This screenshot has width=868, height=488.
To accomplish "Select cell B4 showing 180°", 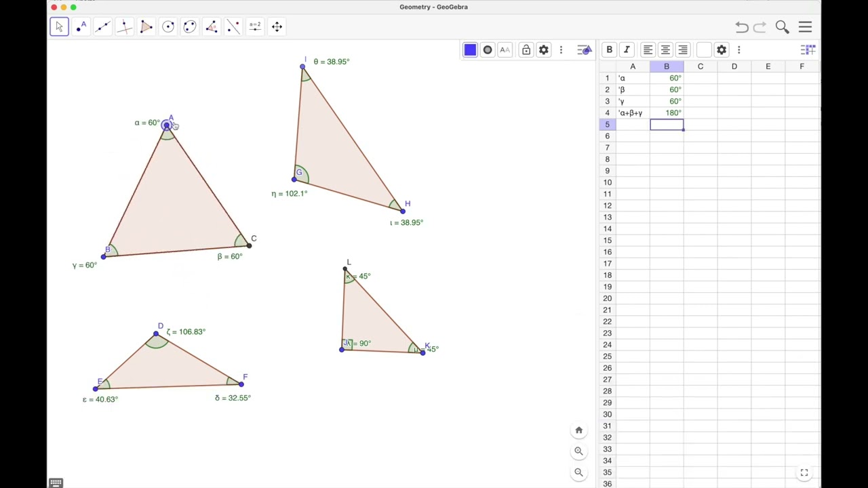I will point(667,113).
